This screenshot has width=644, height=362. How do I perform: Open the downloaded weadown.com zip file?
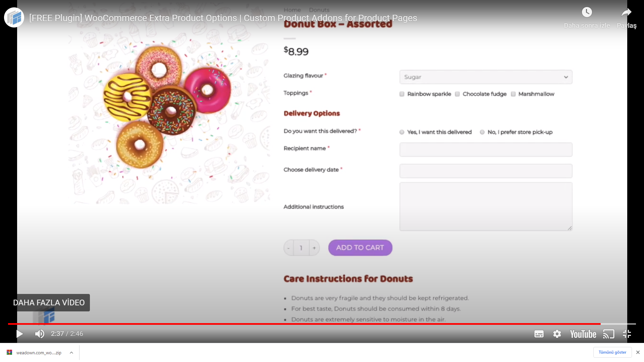point(39,353)
